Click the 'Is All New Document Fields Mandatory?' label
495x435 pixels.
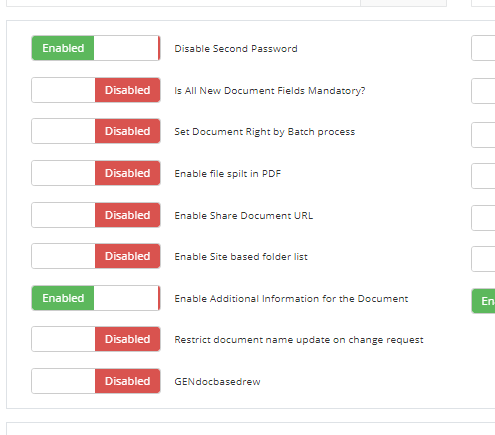pyautogui.click(x=270, y=91)
